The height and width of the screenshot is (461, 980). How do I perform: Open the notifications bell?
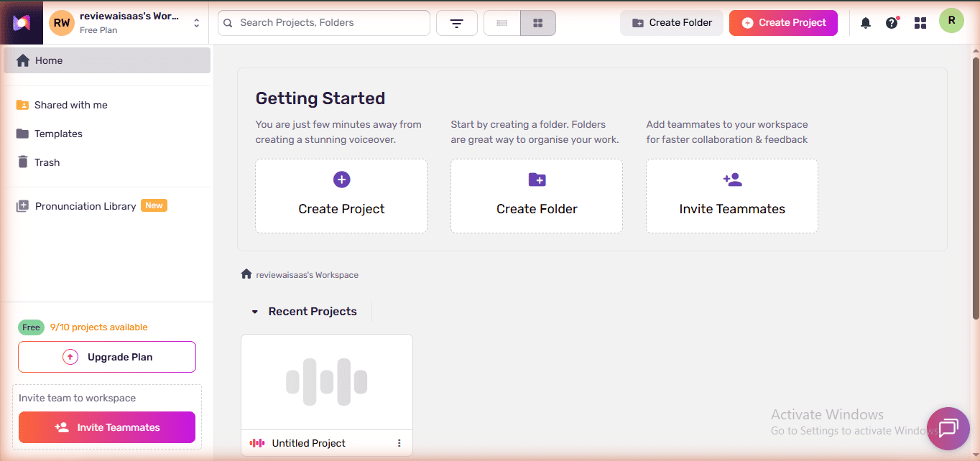pos(866,23)
